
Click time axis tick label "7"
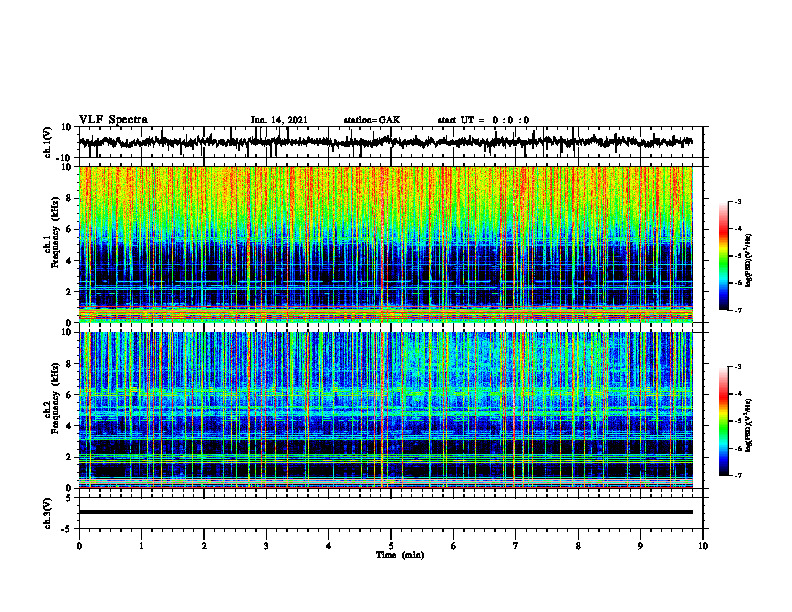coord(516,546)
